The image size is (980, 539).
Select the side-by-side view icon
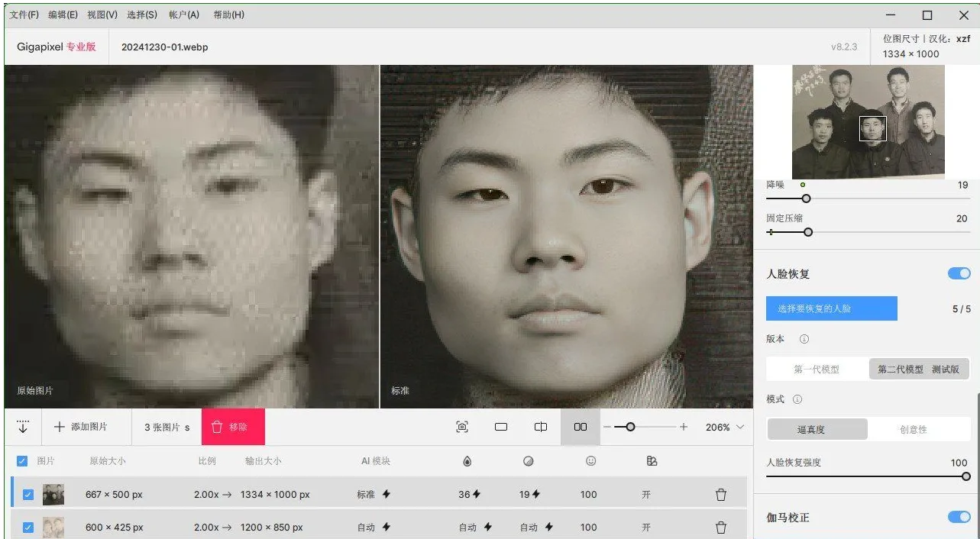coord(581,428)
